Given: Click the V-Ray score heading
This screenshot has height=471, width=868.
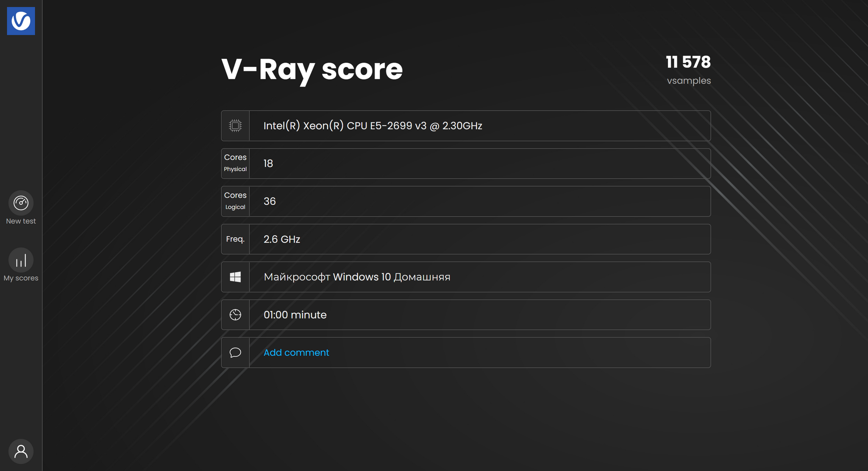Looking at the screenshot, I should pyautogui.click(x=312, y=69).
